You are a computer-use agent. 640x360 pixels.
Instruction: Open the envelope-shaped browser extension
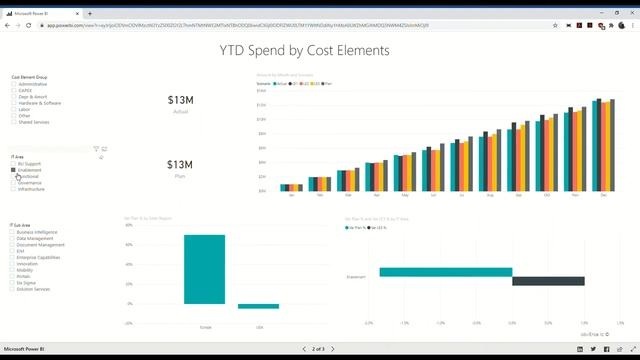569,25
